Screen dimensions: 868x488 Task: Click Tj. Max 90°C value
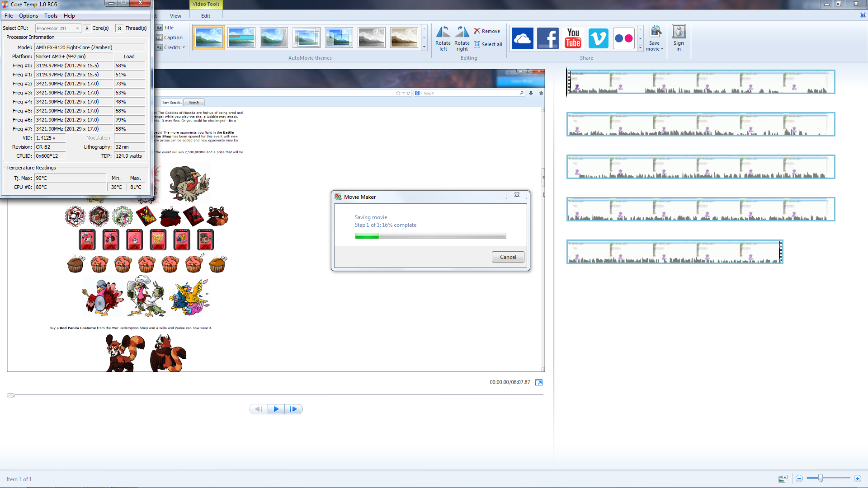70,178
